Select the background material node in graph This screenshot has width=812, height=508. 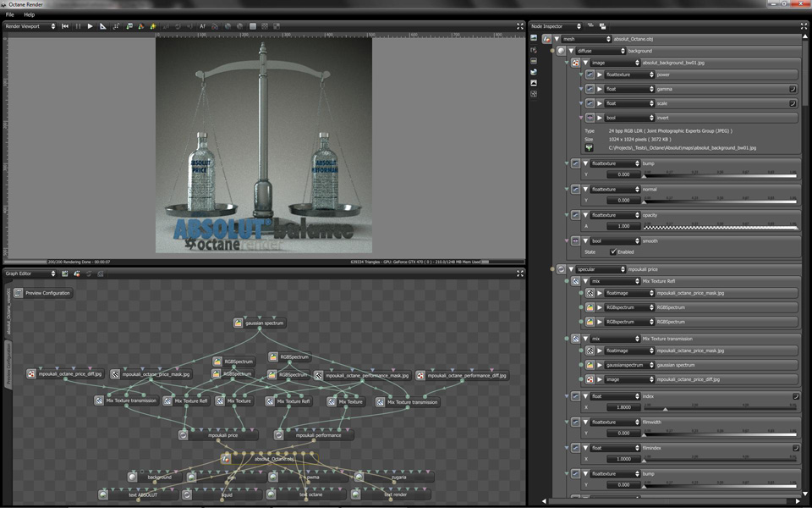pos(154,477)
